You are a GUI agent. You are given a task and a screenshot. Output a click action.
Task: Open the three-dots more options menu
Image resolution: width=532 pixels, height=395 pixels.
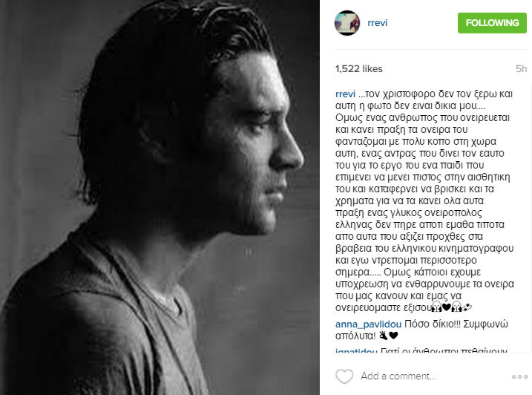click(x=519, y=376)
